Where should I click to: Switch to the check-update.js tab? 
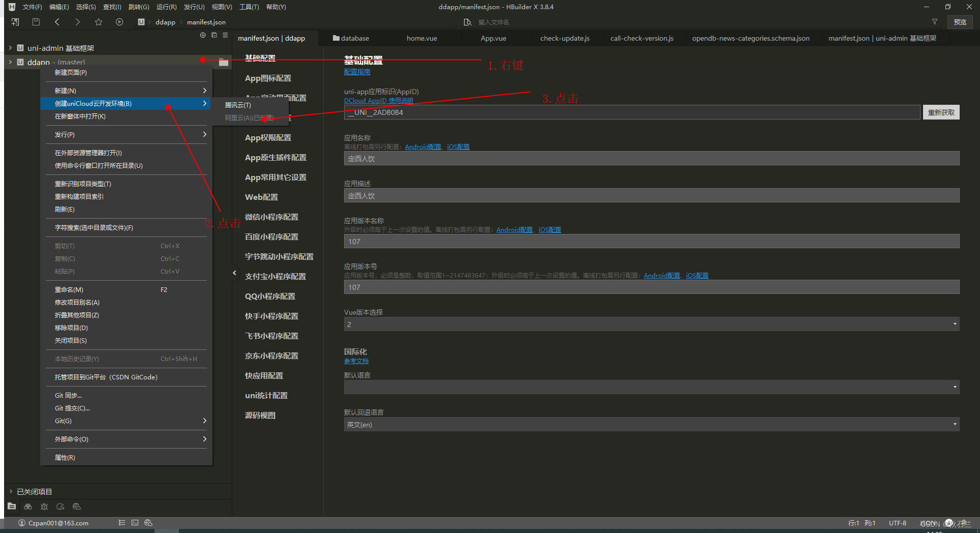pyautogui.click(x=565, y=38)
